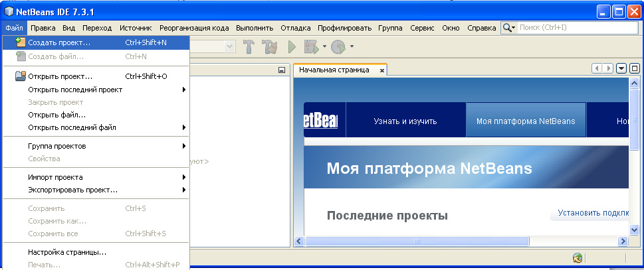Screen dimensions: 644x270
Task: Maximize the editor window using square button
Action: [635, 68]
